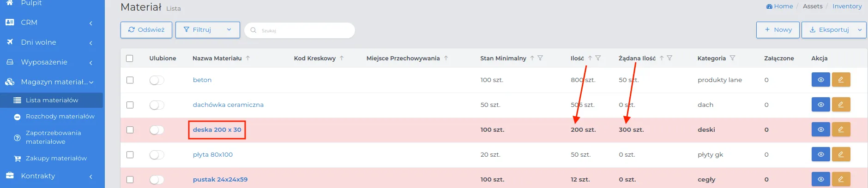Expand the Eksportuj dropdown arrow
Image resolution: width=868 pixels, height=188 pixels.
tap(860, 30)
